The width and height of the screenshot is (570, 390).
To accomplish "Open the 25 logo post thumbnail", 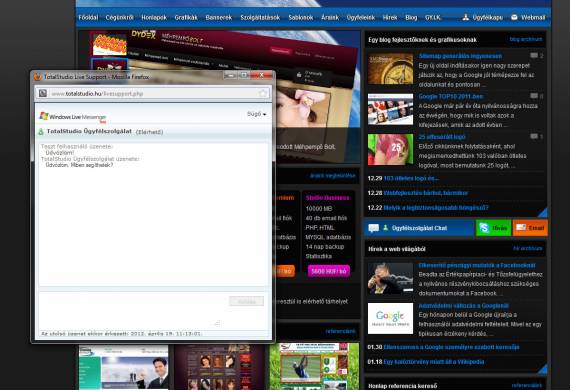I will click(390, 149).
